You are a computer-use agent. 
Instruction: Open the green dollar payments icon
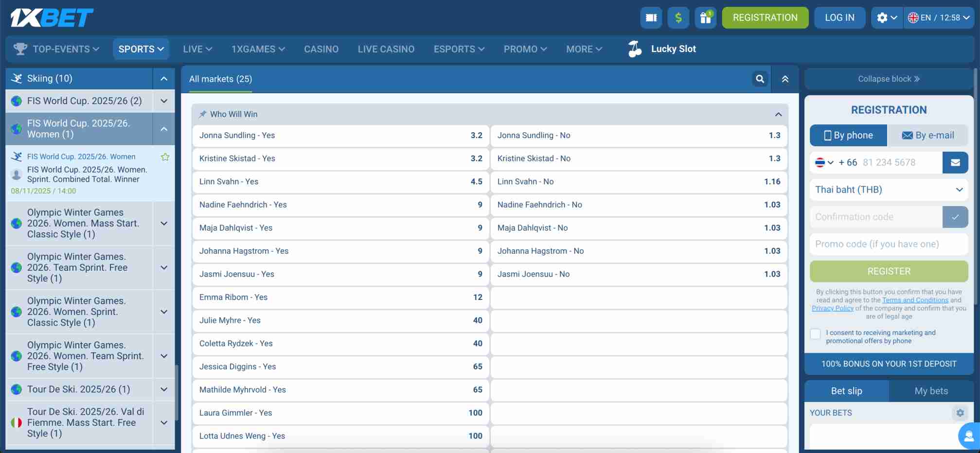point(678,18)
